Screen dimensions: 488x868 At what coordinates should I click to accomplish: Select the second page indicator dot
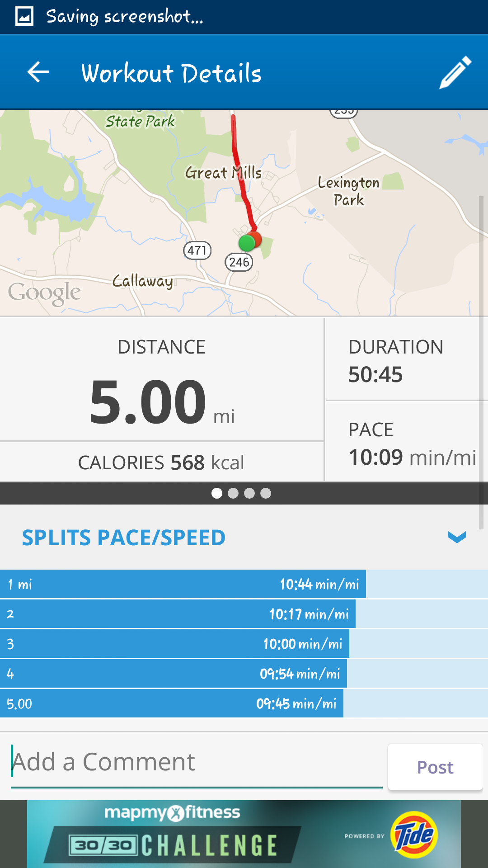click(233, 493)
